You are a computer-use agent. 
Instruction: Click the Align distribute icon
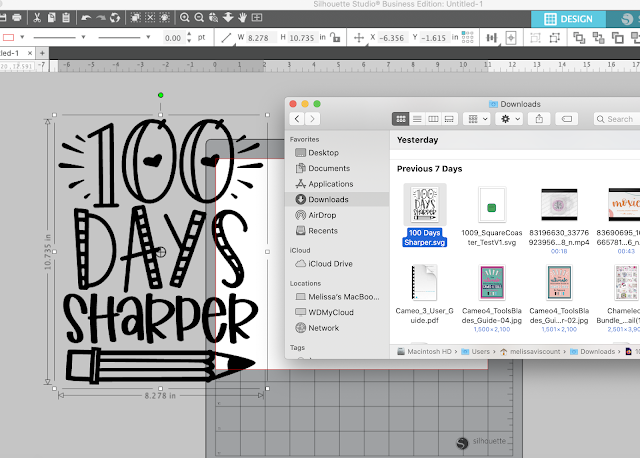pos(492,38)
